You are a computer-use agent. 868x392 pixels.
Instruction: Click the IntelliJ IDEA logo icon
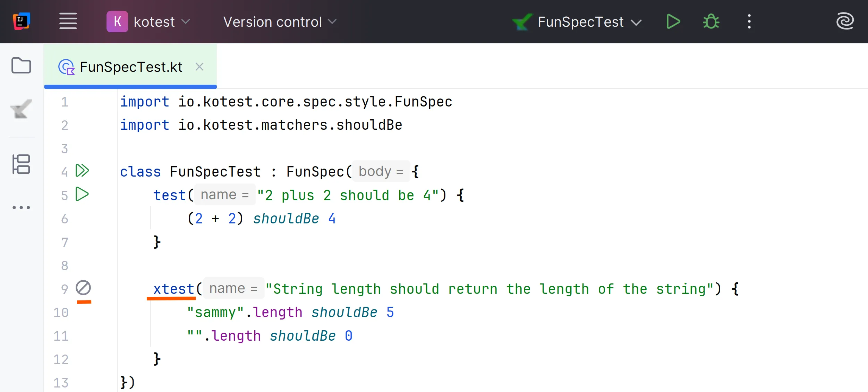(x=21, y=22)
